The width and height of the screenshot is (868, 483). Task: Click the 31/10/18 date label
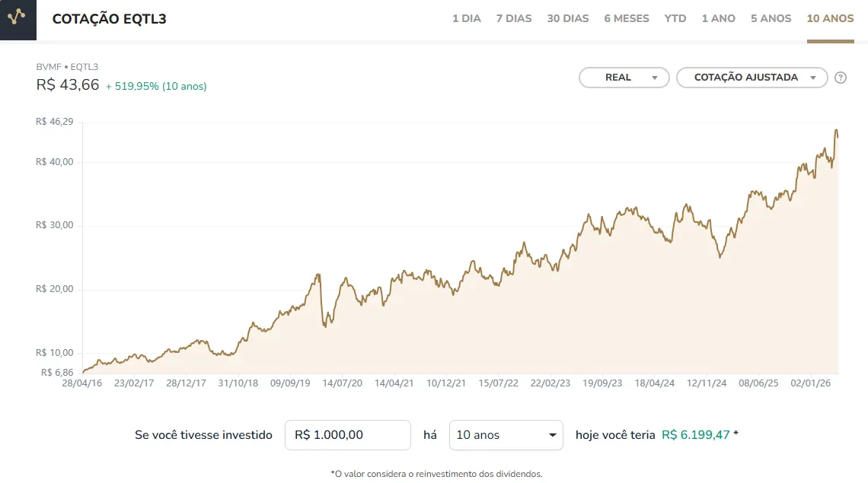pyautogui.click(x=238, y=383)
